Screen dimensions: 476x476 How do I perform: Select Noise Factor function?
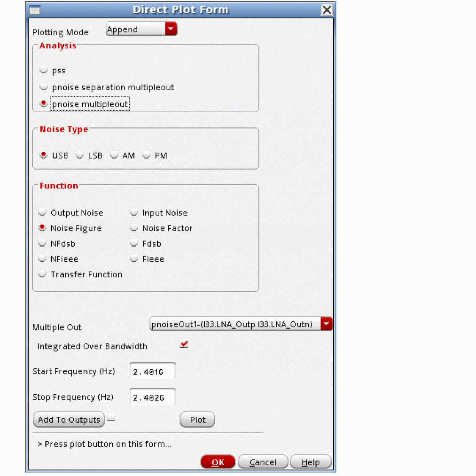[134, 228]
